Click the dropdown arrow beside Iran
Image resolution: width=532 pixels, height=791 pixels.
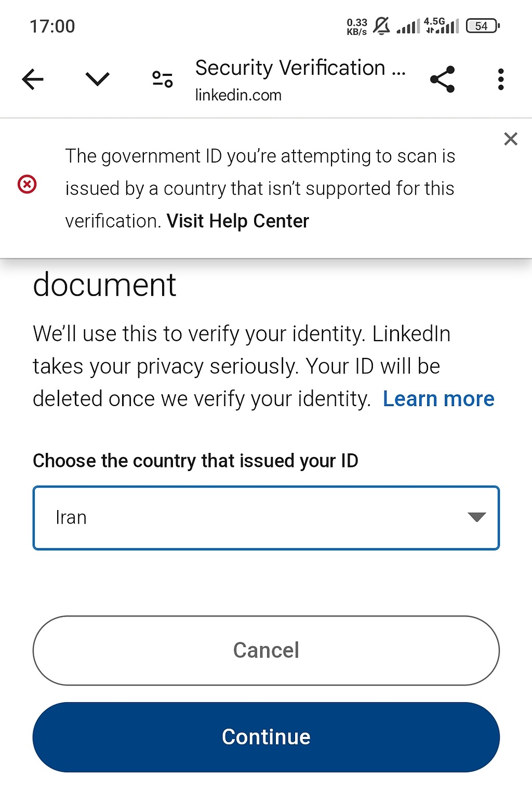pyautogui.click(x=476, y=517)
